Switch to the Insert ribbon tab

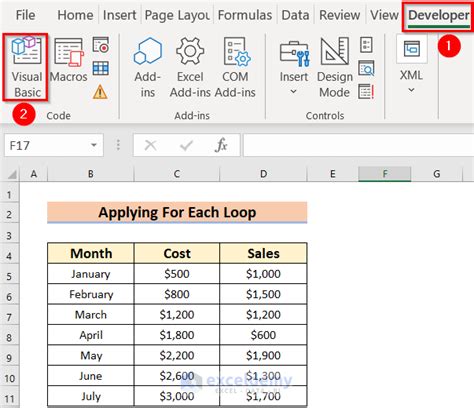119,15
